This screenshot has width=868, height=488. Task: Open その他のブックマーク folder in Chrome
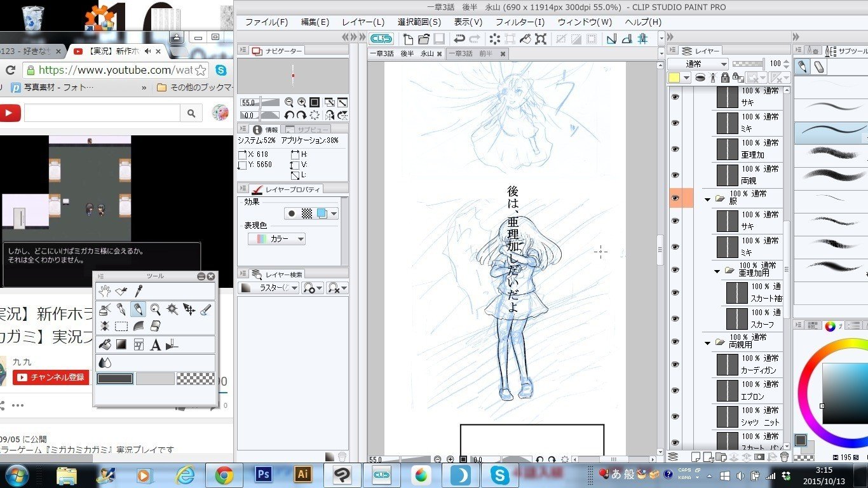pos(195,88)
